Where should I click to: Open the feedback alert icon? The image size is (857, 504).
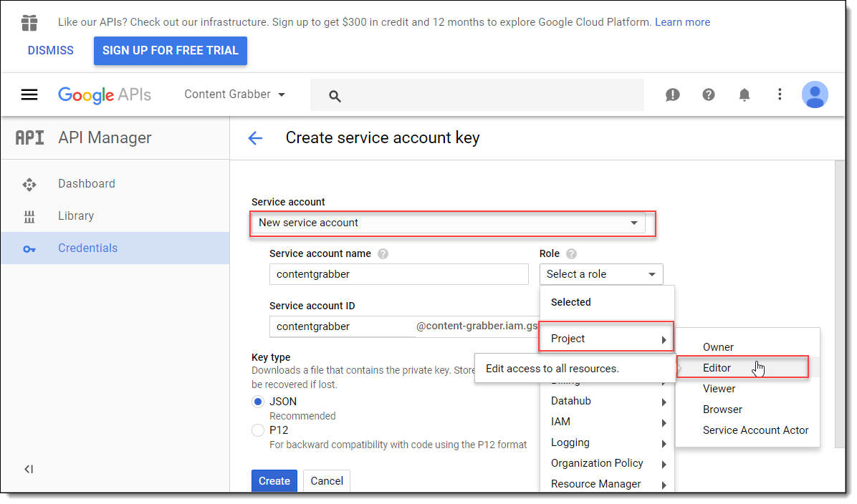[672, 94]
